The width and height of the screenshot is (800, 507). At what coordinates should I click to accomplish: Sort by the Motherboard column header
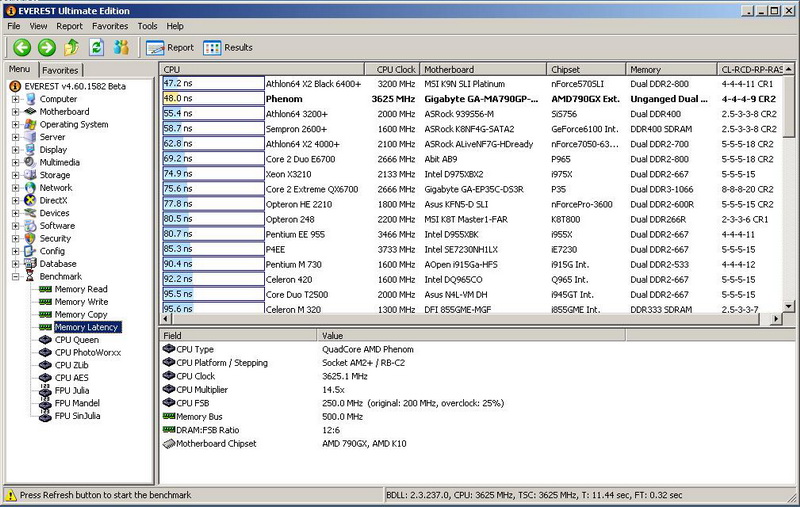pos(483,69)
